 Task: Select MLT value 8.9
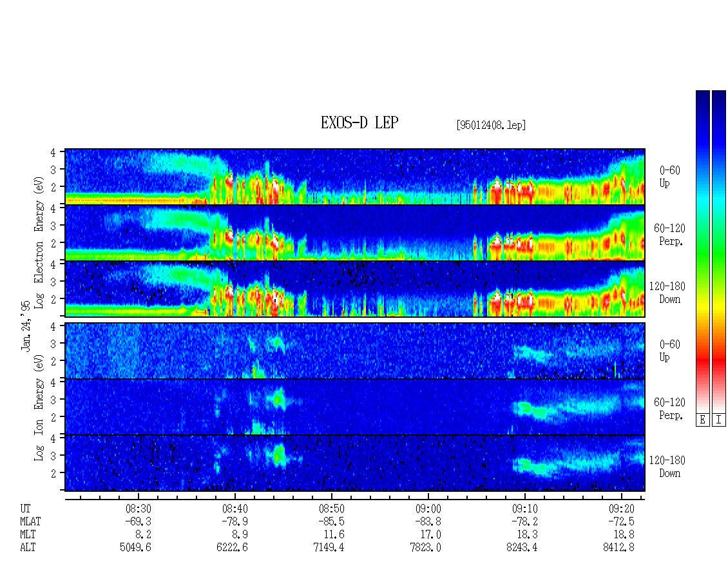click(x=240, y=535)
